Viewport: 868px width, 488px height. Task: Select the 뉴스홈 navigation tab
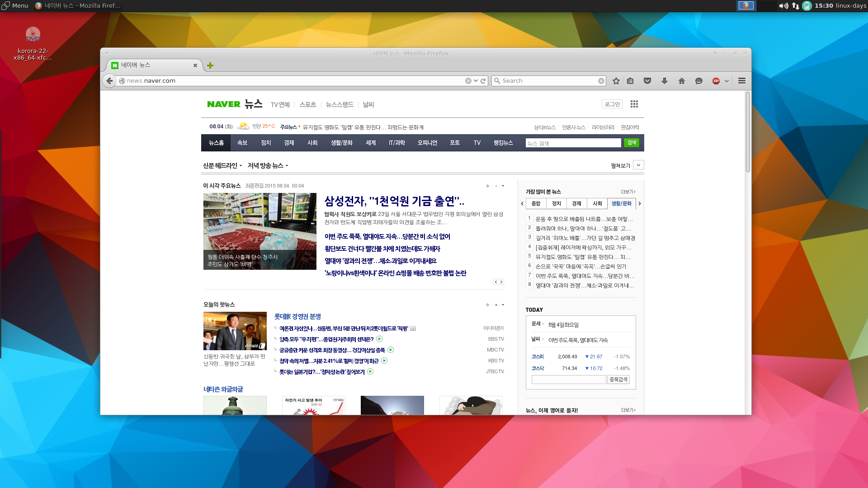click(x=216, y=143)
